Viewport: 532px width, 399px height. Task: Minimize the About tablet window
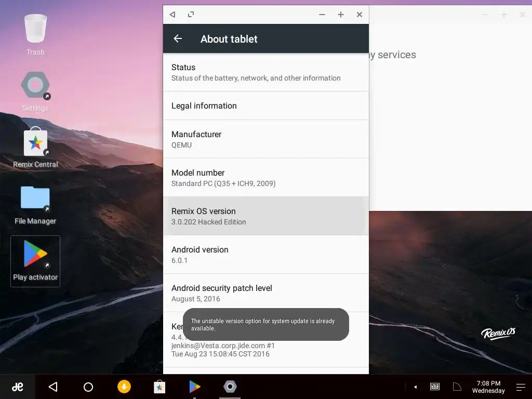point(322,15)
